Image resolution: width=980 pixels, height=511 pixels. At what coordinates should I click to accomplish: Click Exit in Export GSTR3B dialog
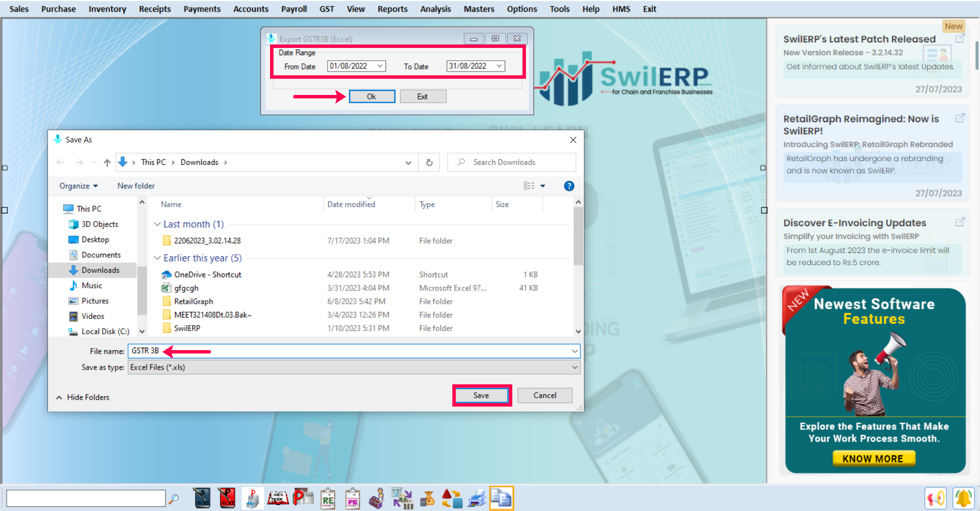(423, 96)
